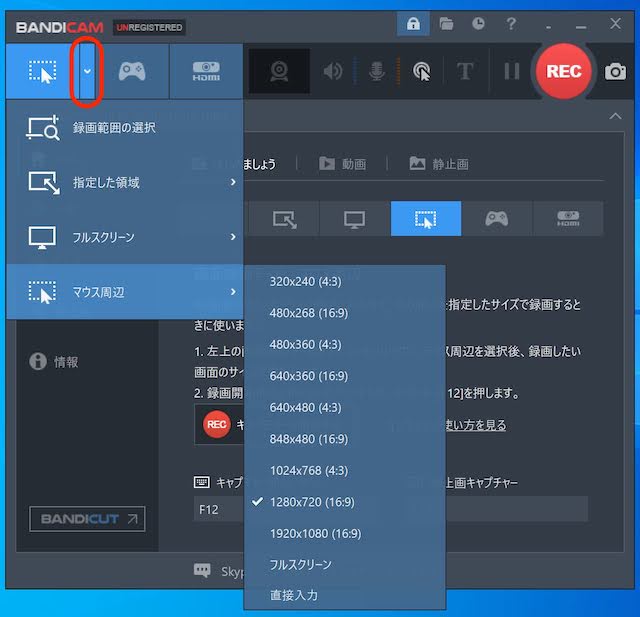Screen dimensions: 640x617
Task: Switch to game recording mode
Action: [x=132, y=71]
